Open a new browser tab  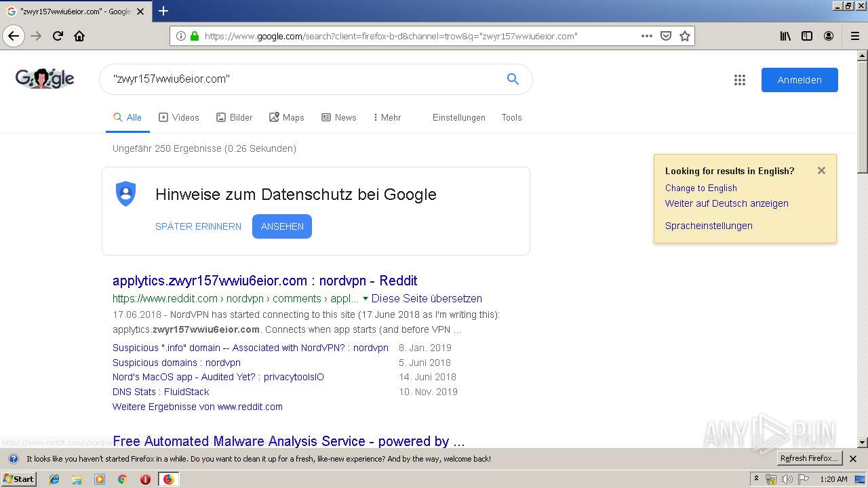163,11
